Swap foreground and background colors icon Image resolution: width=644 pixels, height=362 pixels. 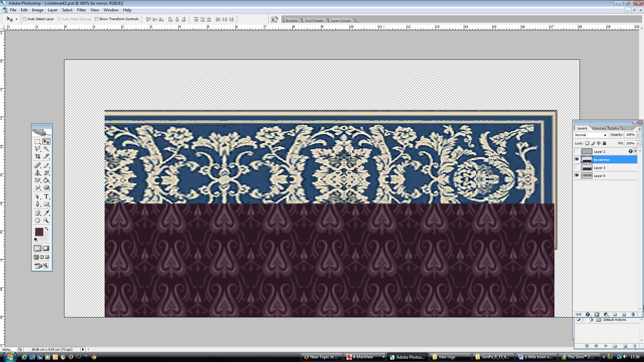47,229
